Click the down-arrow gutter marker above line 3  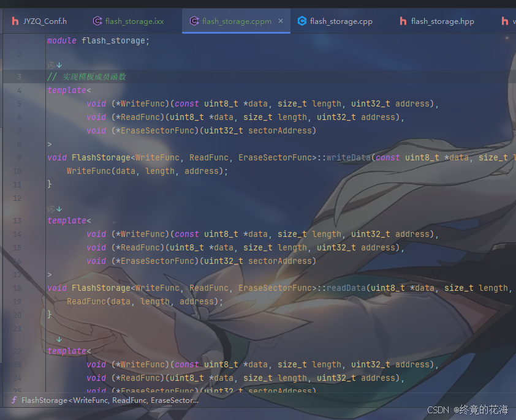click(x=59, y=65)
